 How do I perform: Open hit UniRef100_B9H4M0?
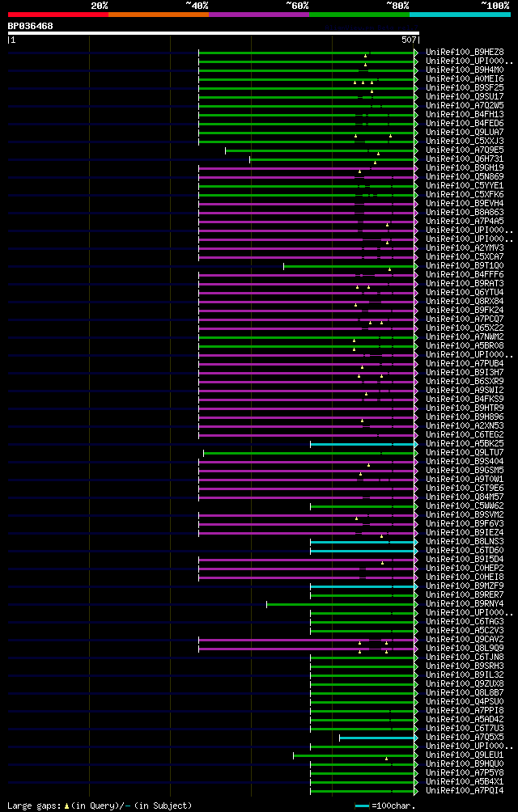pyautogui.click(x=465, y=70)
